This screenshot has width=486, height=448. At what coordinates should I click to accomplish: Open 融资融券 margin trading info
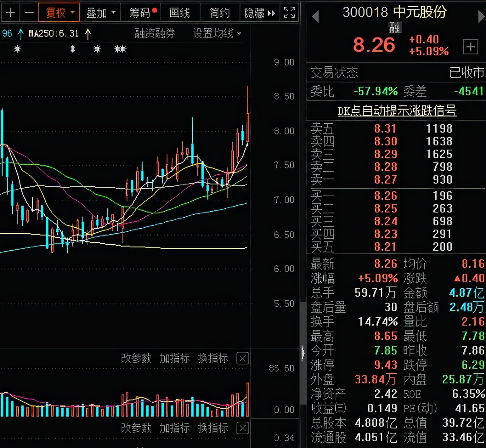pos(155,34)
